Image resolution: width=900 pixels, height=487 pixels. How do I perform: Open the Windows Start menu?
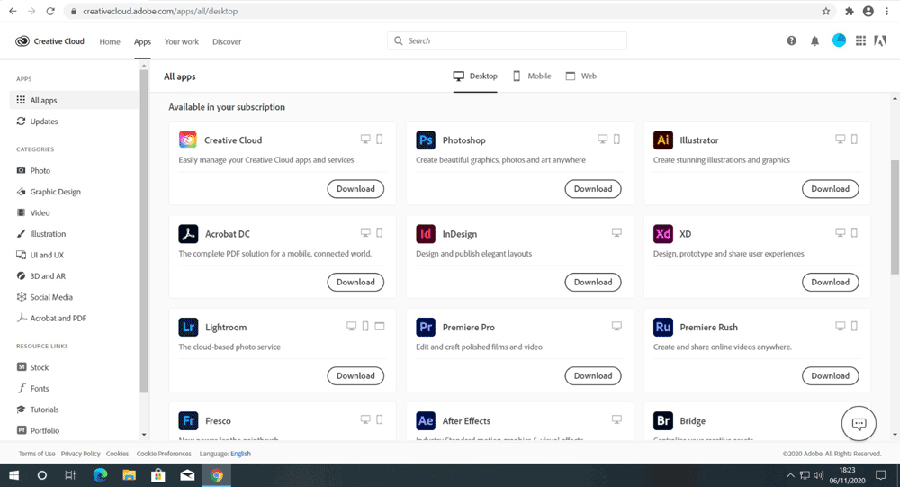click(x=14, y=476)
